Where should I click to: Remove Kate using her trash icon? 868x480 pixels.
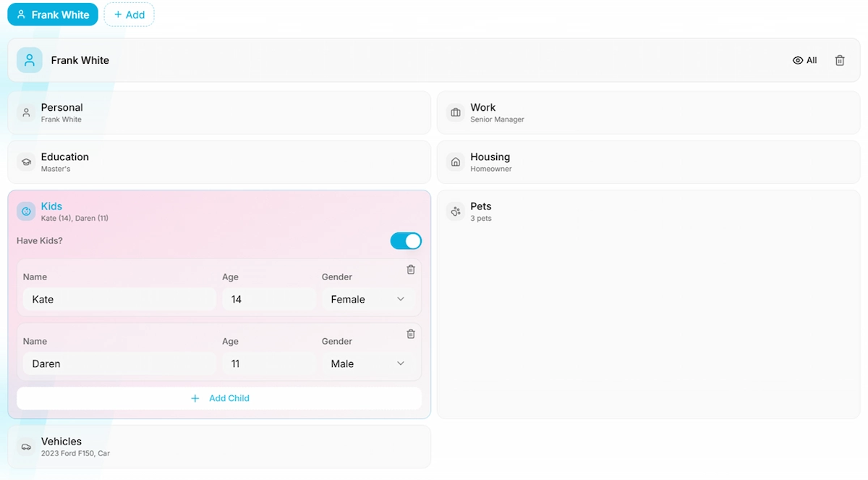click(410, 269)
